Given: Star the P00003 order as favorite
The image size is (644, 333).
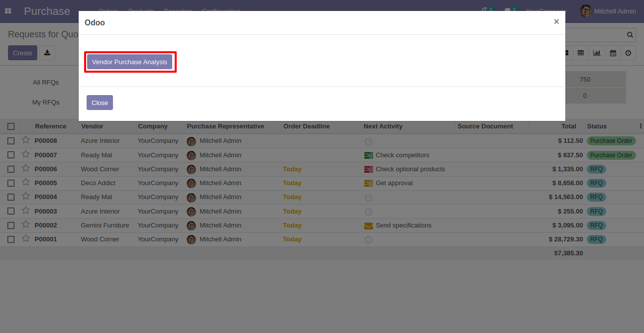Looking at the screenshot, I should pos(26,211).
